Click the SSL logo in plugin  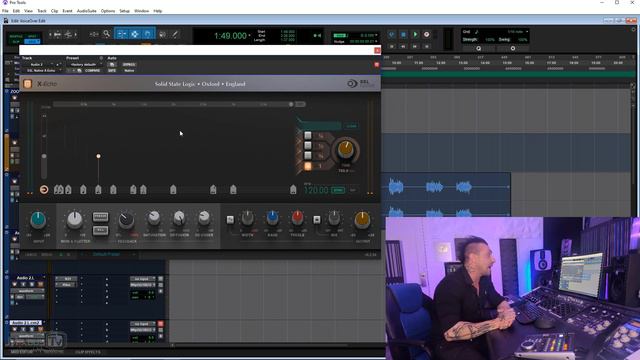tap(360, 84)
